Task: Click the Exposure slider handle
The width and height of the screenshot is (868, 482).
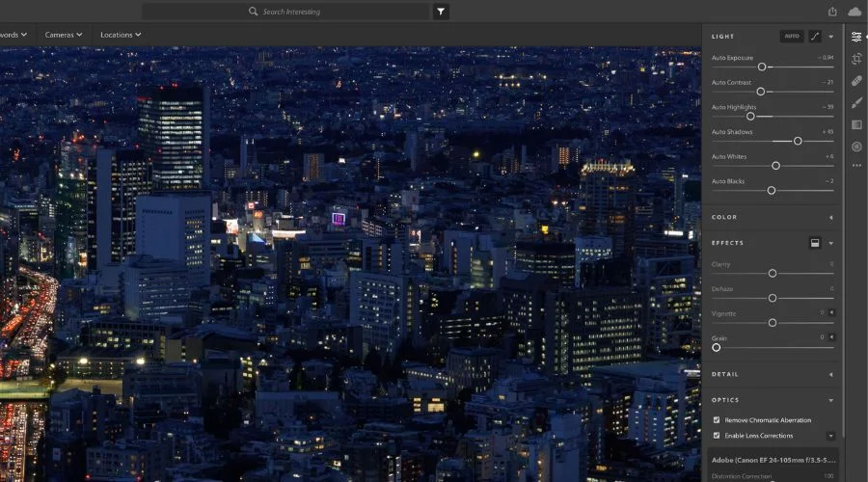Action: coord(762,67)
